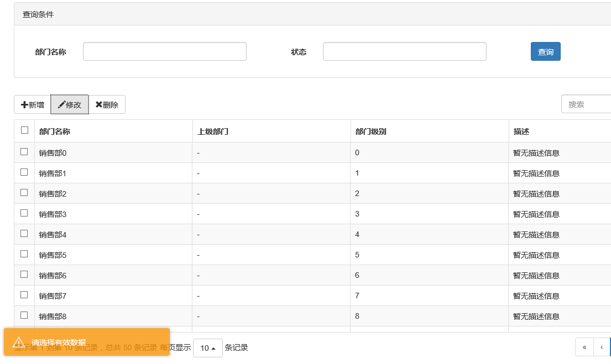Click into the 搜索 search box
Screen dimensions: 611x364
tap(586, 104)
